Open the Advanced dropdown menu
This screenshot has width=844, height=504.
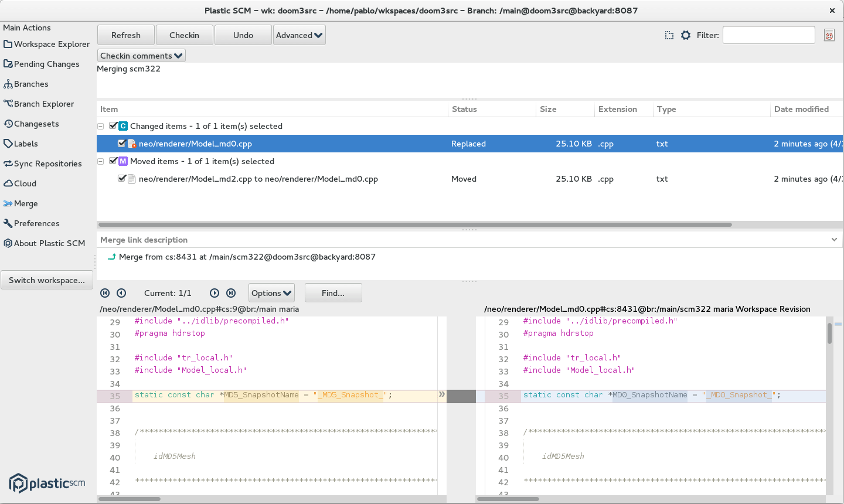(300, 35)
